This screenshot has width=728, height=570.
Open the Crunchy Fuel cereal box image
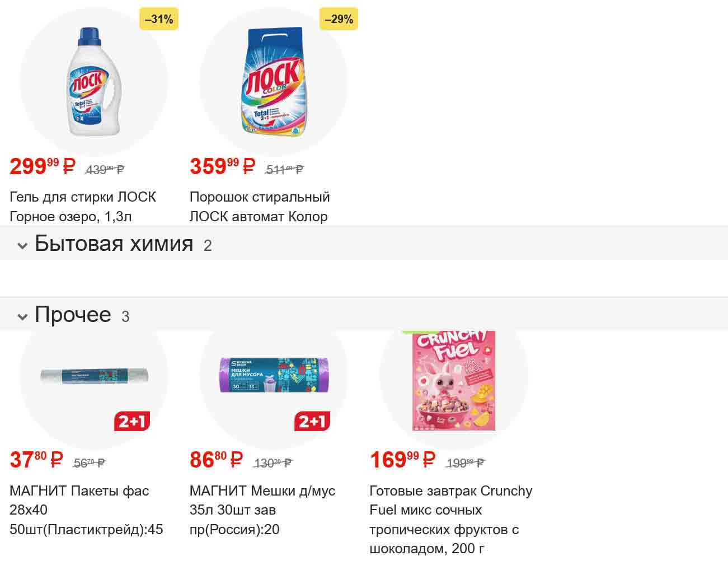pos(453,381)
